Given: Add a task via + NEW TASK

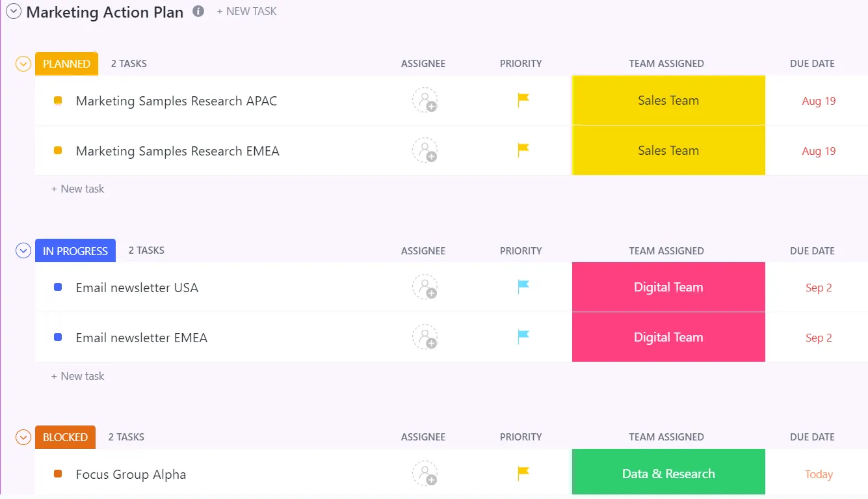Looking at the screenshot, I should tap(246, 11).
